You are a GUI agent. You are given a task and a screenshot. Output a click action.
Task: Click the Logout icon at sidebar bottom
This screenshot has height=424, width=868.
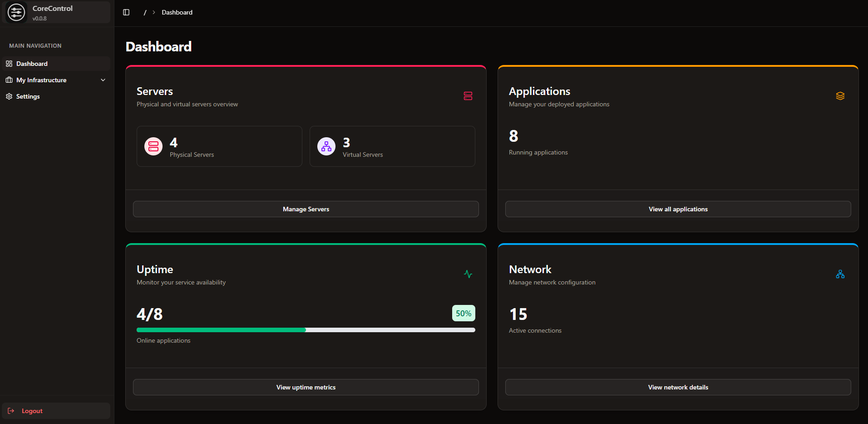pos(12,411)
